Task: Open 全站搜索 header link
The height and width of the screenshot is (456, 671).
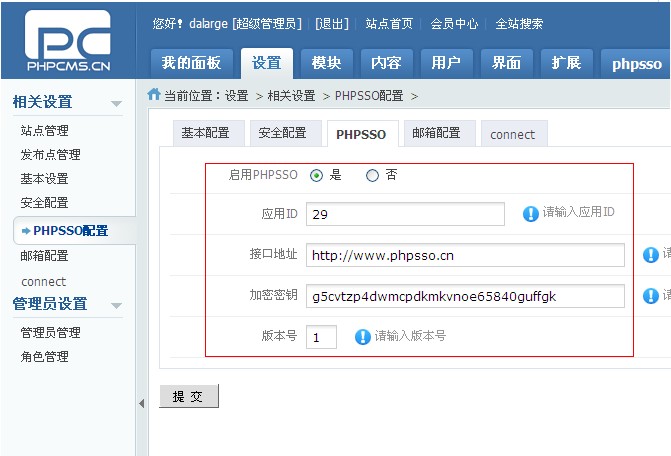Action: (x=519, y=24)
